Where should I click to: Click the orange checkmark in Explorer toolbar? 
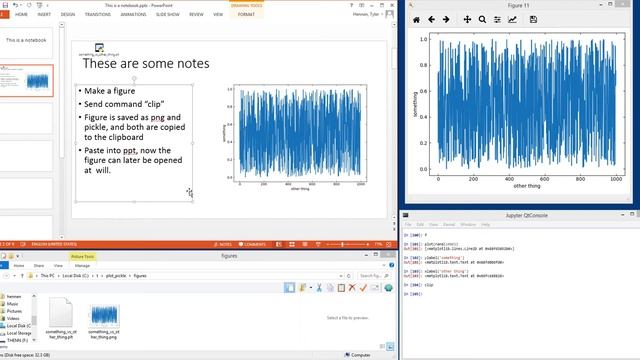363,288
